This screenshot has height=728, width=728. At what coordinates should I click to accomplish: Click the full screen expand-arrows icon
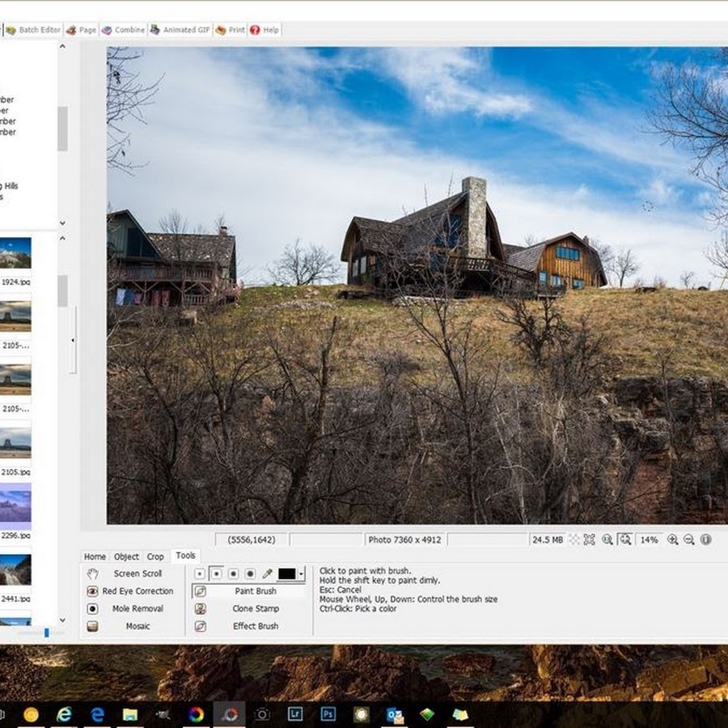(x=589, y=540)
